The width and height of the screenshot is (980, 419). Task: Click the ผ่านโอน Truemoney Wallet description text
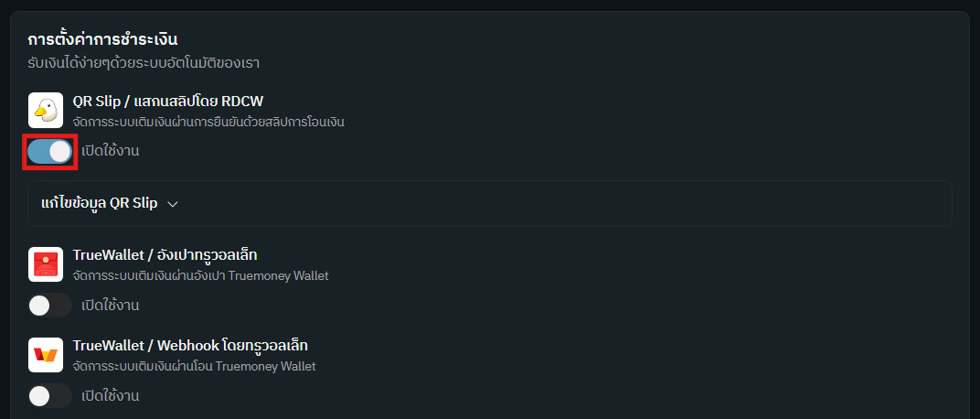(194, 367)
